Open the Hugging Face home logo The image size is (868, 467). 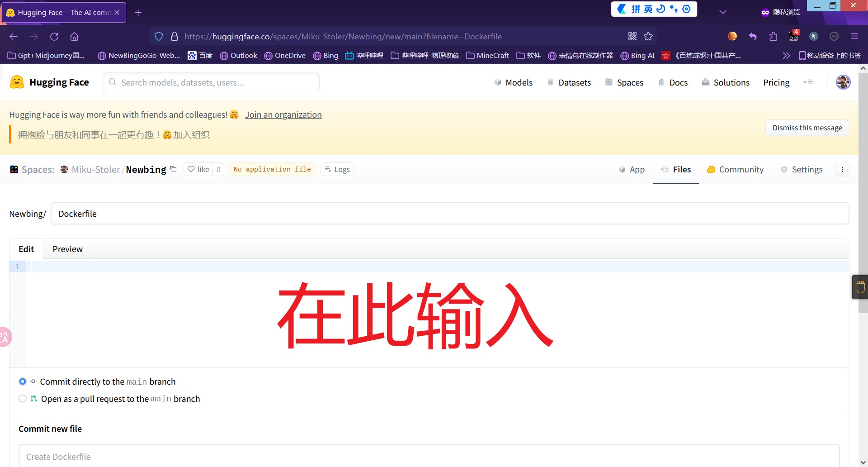tap(49, 82)
